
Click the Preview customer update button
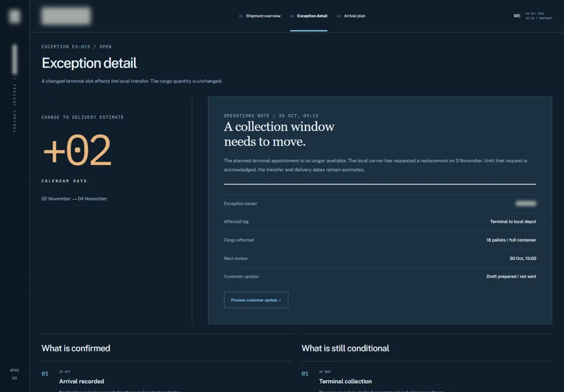coord(256,300)
